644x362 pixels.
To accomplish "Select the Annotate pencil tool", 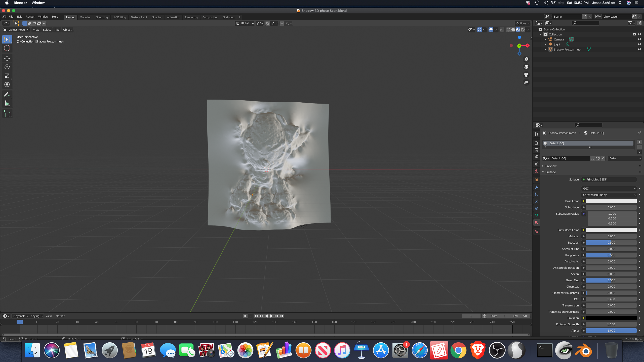I will coord(7,95).
